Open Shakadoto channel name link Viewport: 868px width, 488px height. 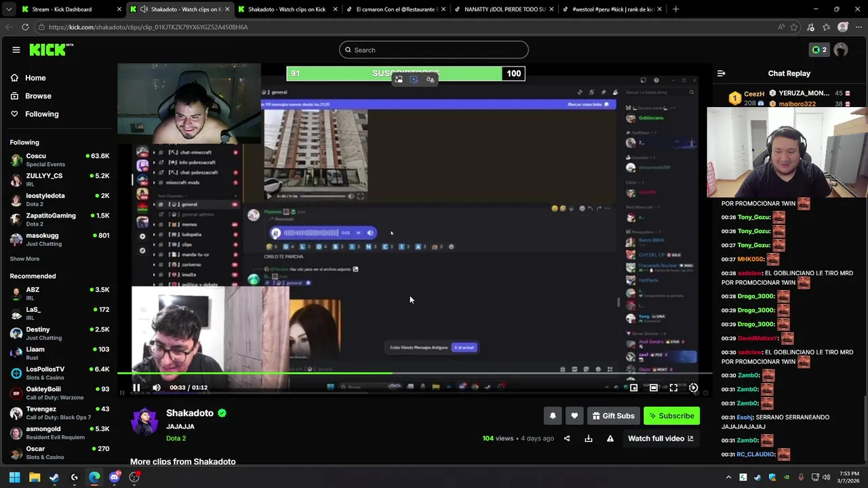(190, 413)
